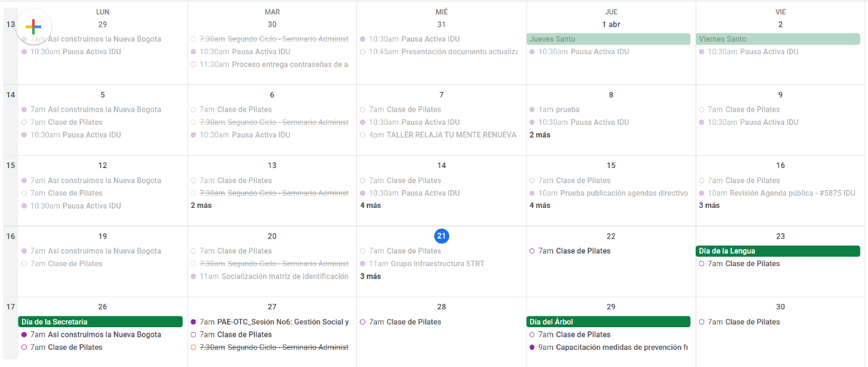Open Capacitación medidas de prevención event

point(608,347)
